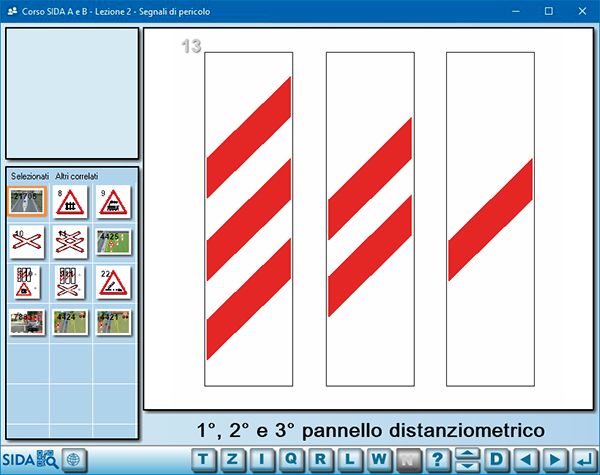Go to previous slide with left arrow
600x475 pixels.
tap(526, 459)
